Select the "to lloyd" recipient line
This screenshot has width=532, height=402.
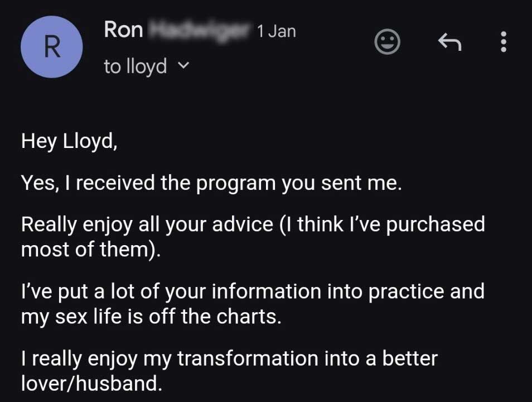pos(136,66)
